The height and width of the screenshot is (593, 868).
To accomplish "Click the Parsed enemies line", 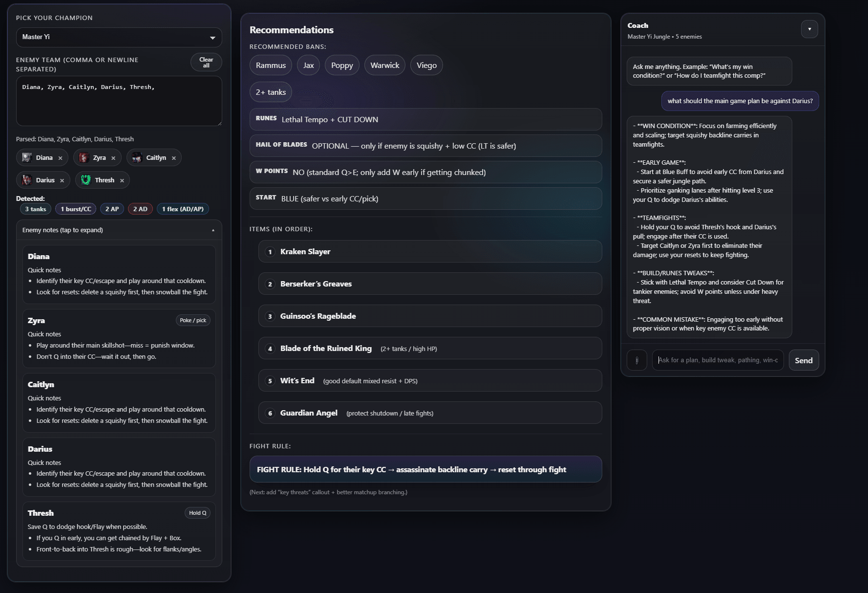I will (x=75, y=139).
